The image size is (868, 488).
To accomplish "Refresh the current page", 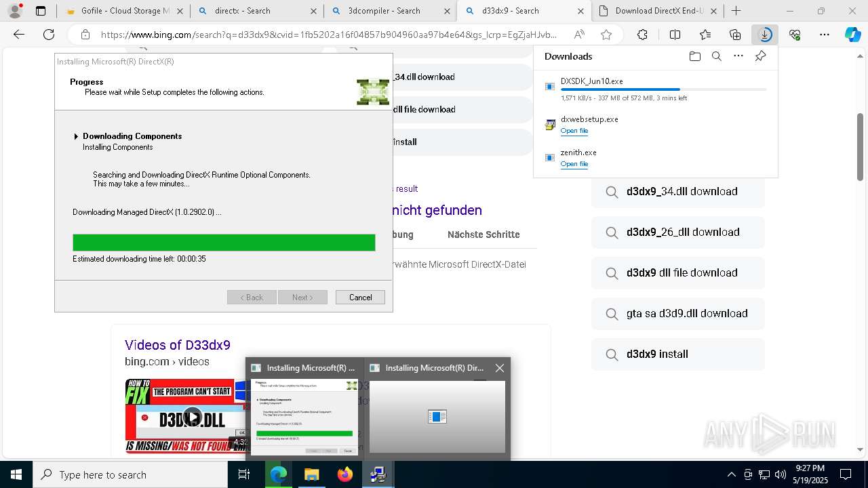I will click(49, 35).
